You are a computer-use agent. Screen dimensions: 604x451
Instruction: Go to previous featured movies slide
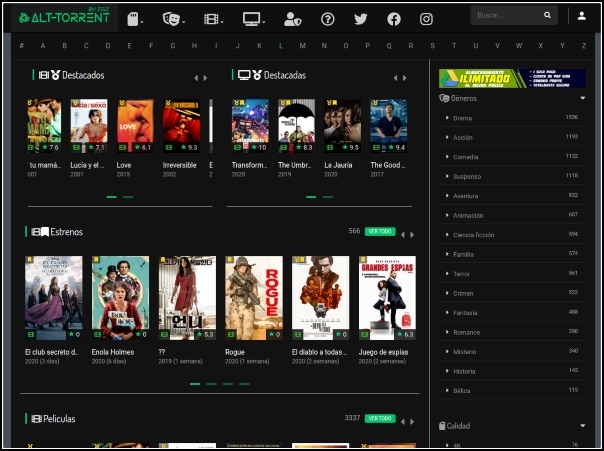coord(196,78)
